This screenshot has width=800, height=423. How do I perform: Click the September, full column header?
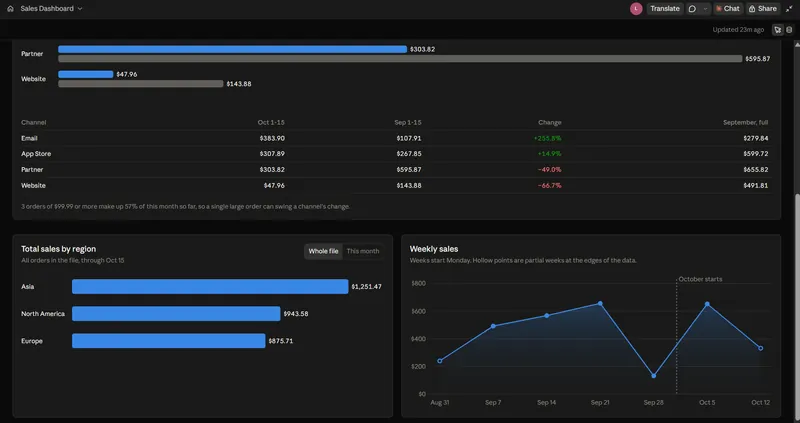click(745, 122)
